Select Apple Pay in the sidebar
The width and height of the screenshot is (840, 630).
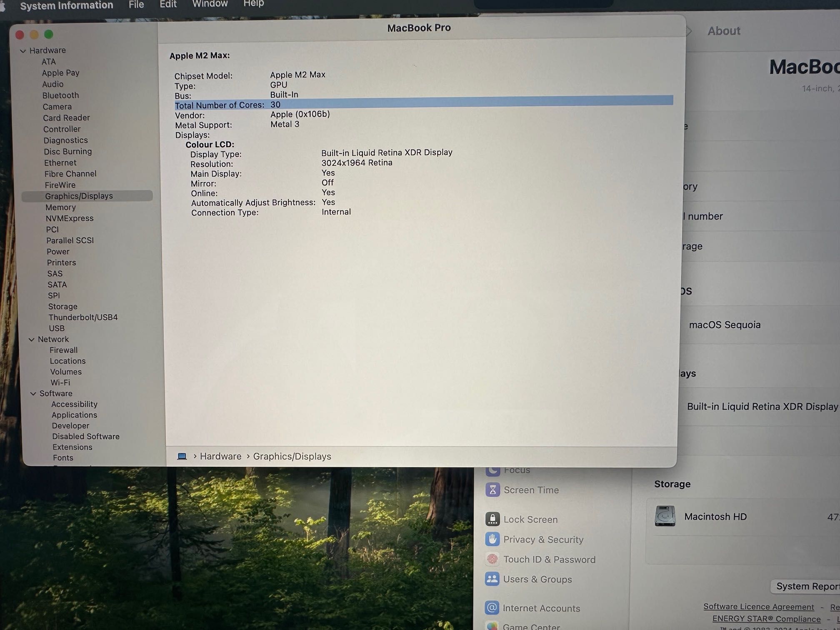tap(60, 73)
